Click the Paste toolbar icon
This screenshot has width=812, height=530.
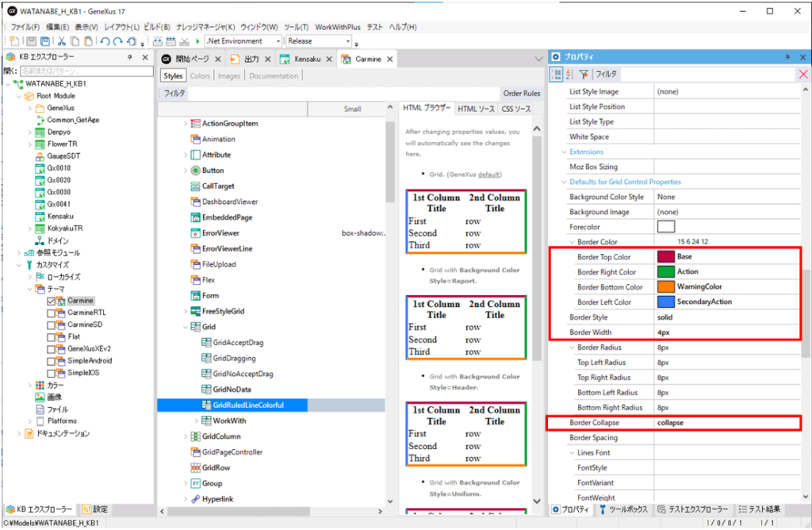point(89,41)
